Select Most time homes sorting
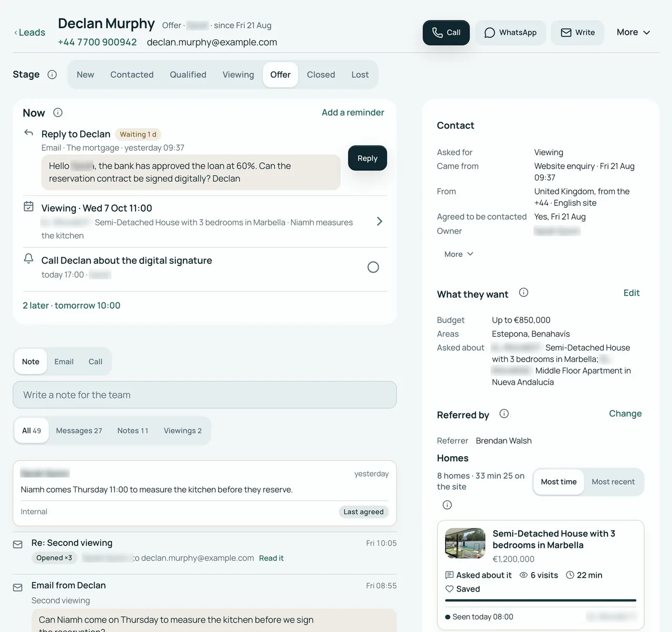Viewport: 672px width, 632px height. click(559, 482)
